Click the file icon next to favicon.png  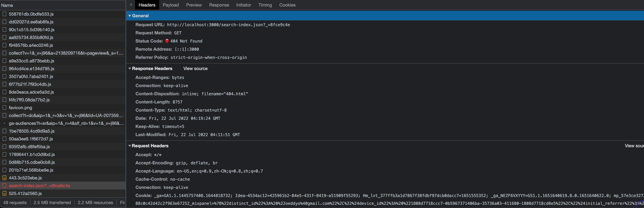[x=4, y=107]
